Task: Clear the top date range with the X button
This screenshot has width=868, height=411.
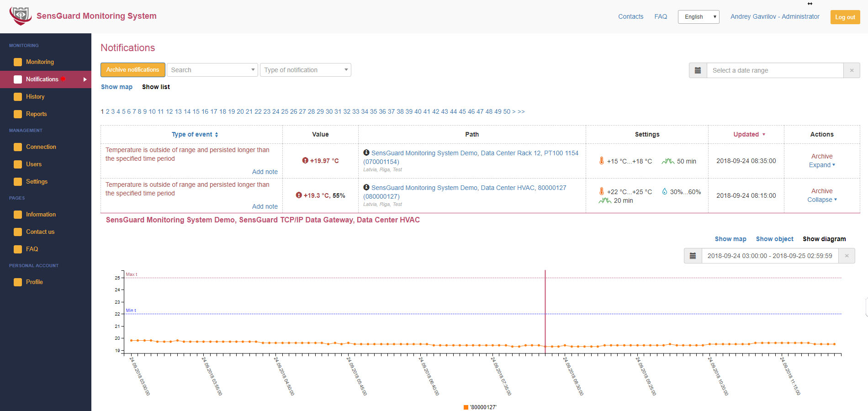Action: pyautogui.click(x=852, y=70)
